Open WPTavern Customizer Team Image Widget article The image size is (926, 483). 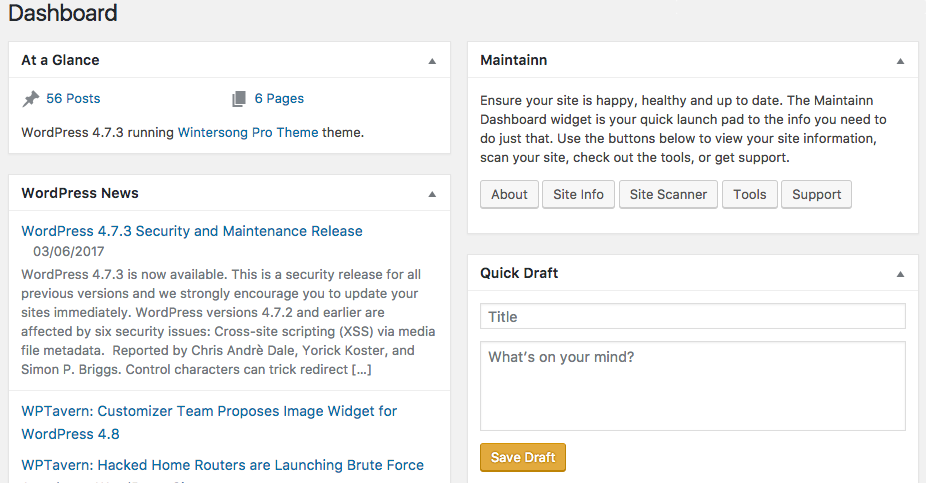(209, 422)
